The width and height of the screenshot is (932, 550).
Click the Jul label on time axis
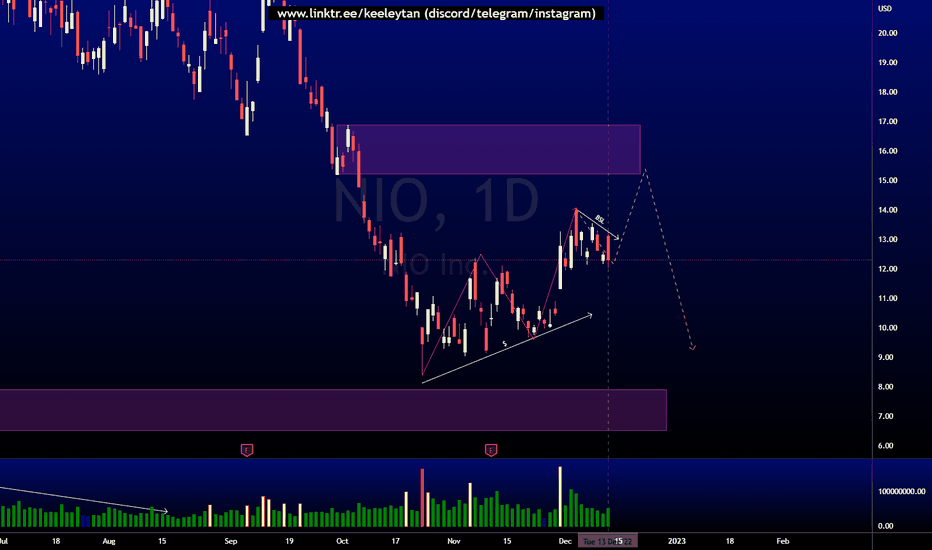pos(4,541)
